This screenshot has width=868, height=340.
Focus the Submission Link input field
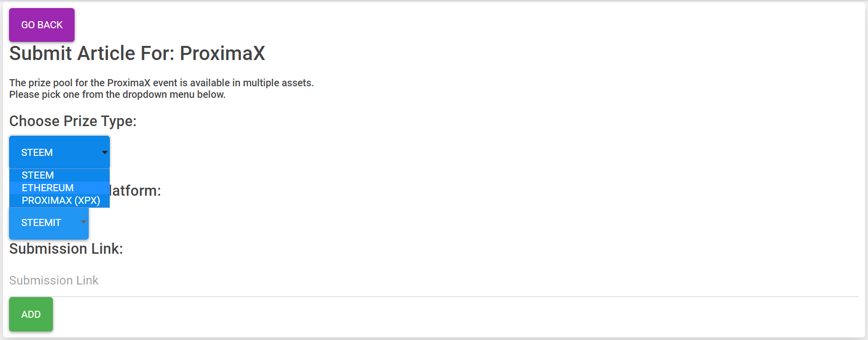point(434,280)
